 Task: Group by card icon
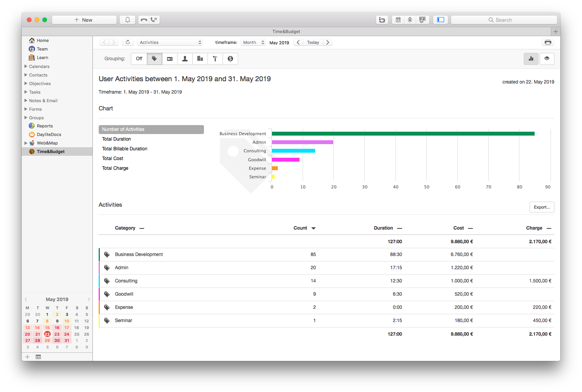(170, 59)
